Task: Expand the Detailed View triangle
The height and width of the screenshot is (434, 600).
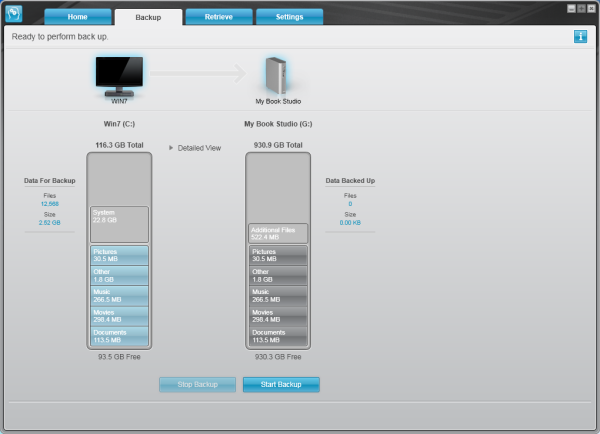Action: [171, 148]
